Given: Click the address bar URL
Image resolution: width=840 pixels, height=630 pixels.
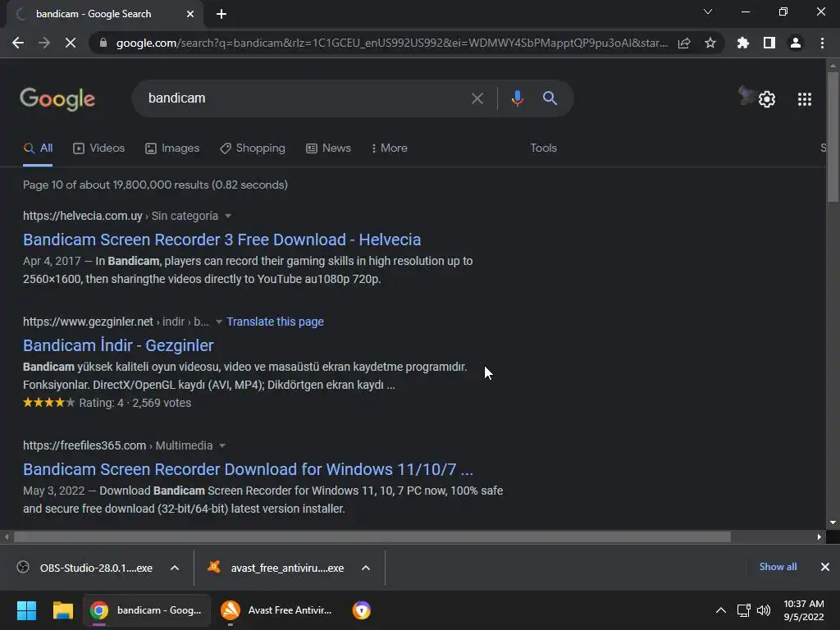Looking at the screenshot, I should (x=391, y=43).
